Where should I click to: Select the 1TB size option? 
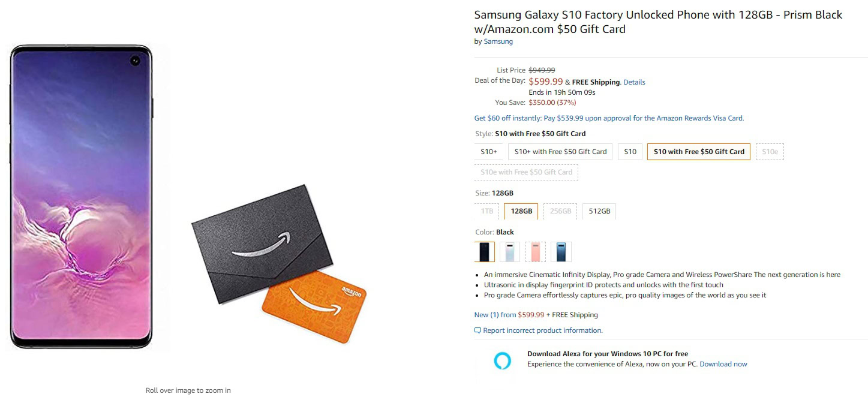click(486, 211)
